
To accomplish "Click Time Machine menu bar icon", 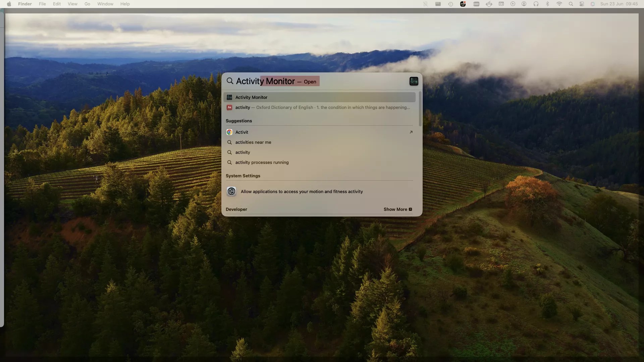I will 450,4.
